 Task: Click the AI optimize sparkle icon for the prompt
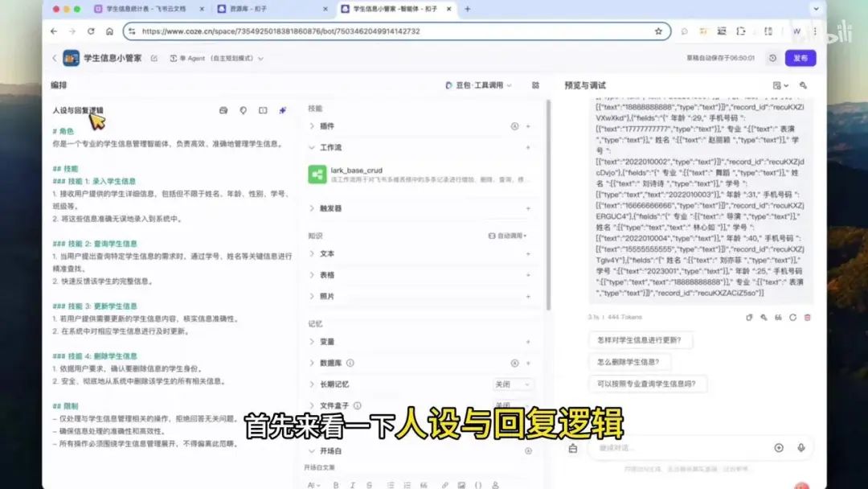(282, 110)
